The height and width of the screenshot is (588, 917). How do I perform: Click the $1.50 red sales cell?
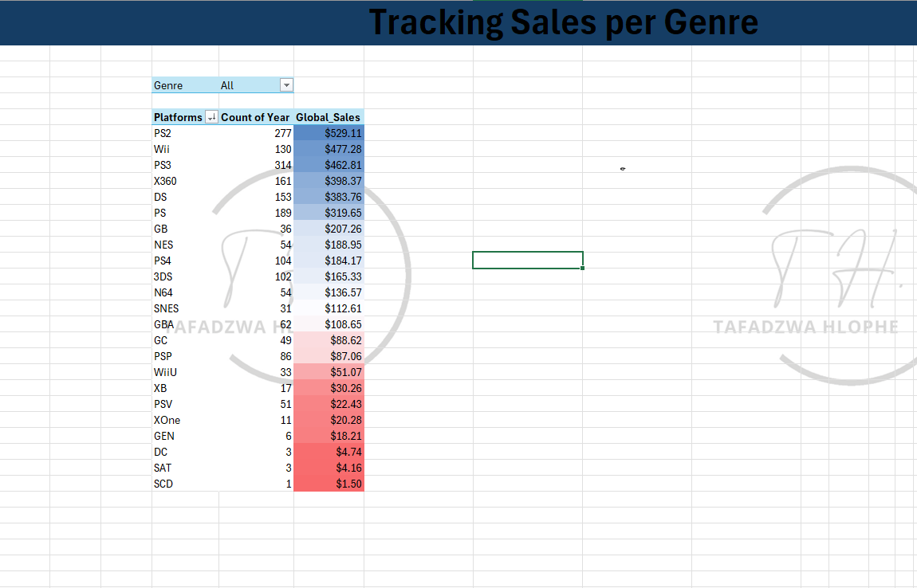tap(329, 484)
